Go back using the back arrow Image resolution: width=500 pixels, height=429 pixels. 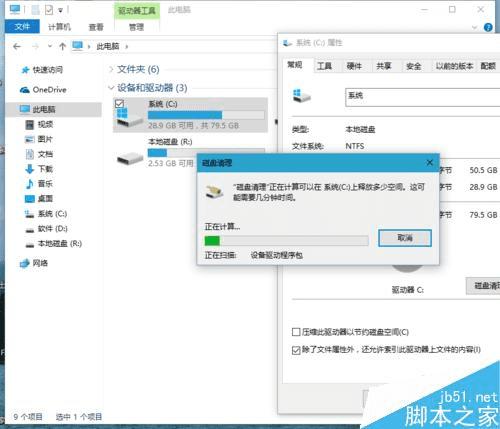pos(17,47)
